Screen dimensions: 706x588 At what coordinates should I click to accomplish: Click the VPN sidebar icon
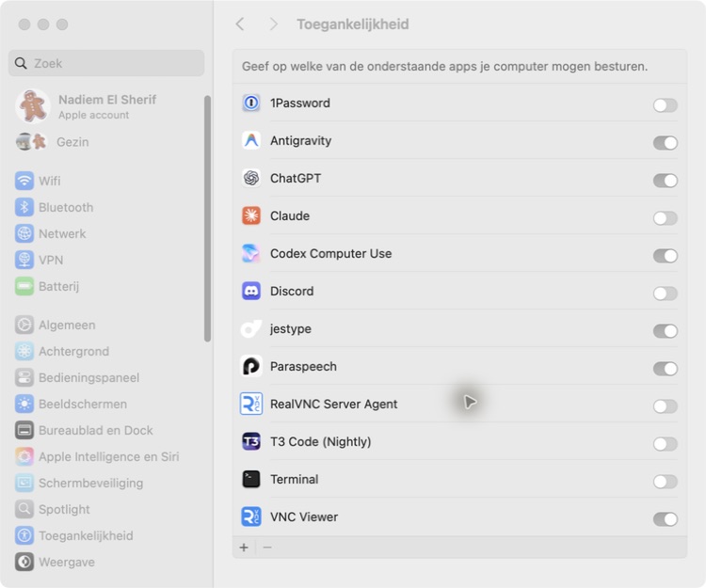coord(24,260)
